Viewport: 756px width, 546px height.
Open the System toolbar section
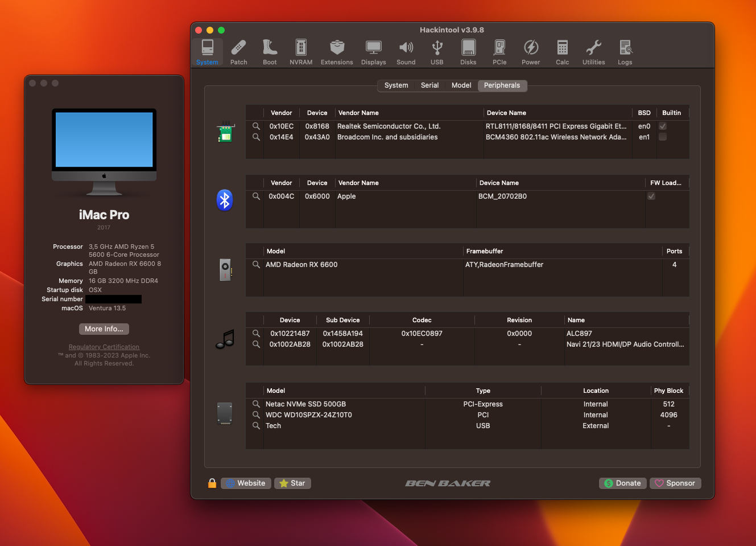point(207,52)
